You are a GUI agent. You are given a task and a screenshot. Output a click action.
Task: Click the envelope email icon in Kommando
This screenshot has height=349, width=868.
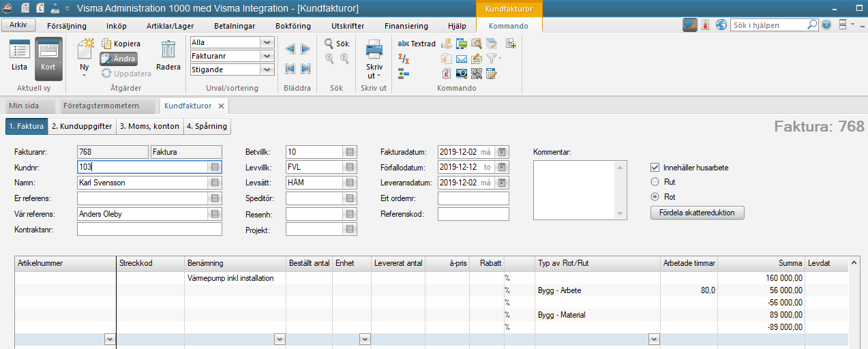[x=462, y=59]
